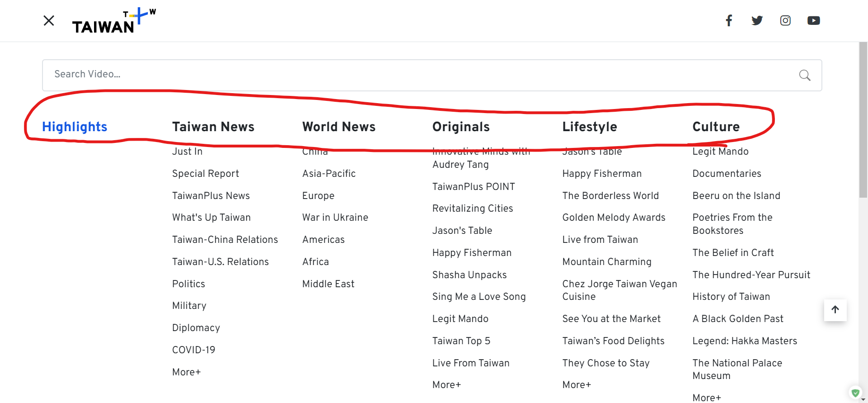Viewport: 868px width, 403px height.
Task: View Taiwan-U.S. Relations news
Action: (221, 261)
